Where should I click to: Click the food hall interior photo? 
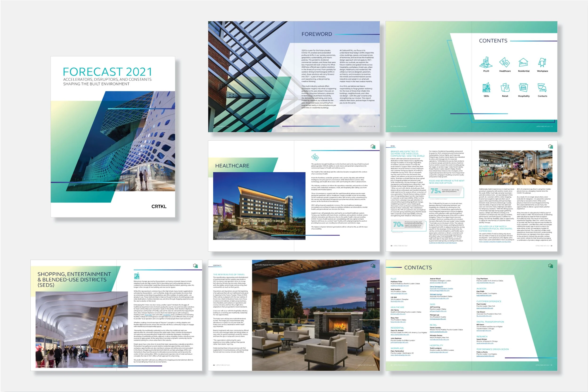point(516,167)
